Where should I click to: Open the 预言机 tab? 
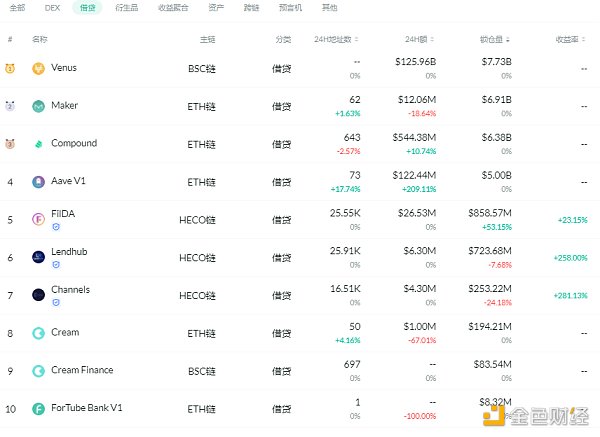(x=290, y=8)
